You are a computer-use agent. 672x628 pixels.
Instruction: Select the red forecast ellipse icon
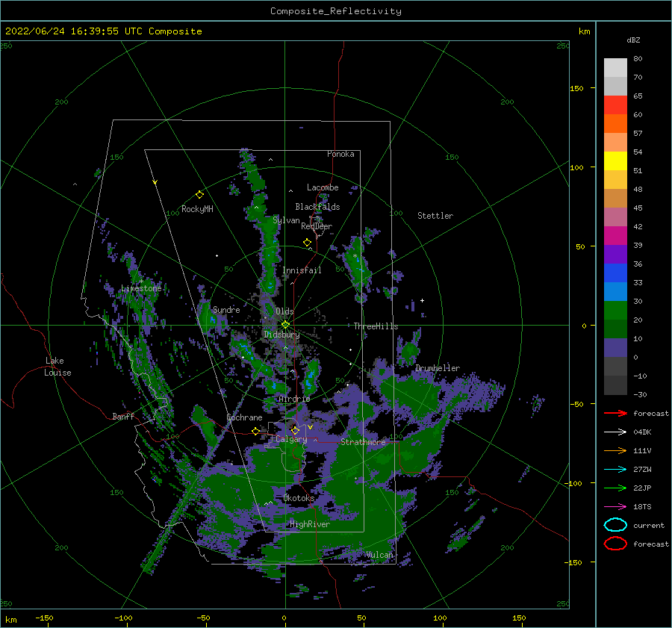pos(615,544)
